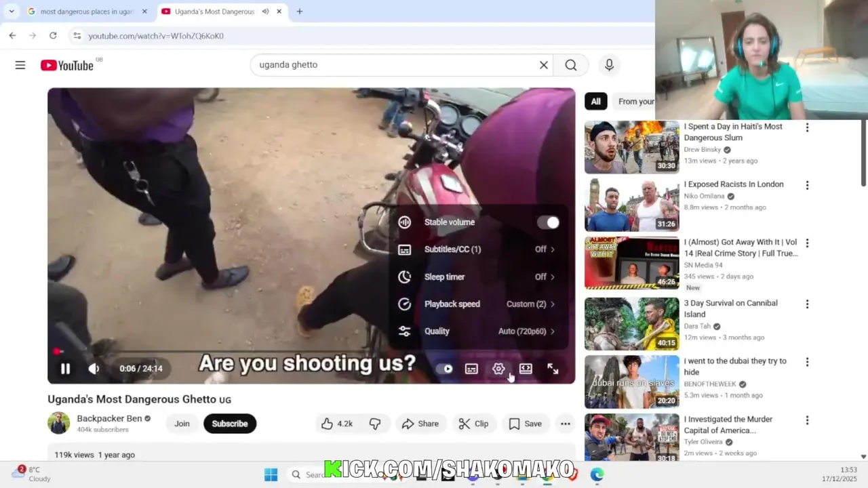Like the video with thumbs up
This screenshot has width=868, height=488.
(336, 424)
